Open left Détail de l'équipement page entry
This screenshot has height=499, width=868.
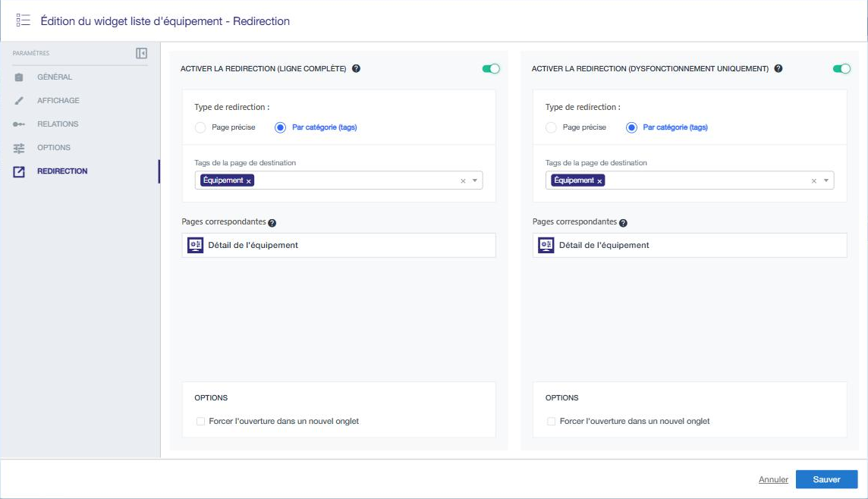tap(339, 245)
